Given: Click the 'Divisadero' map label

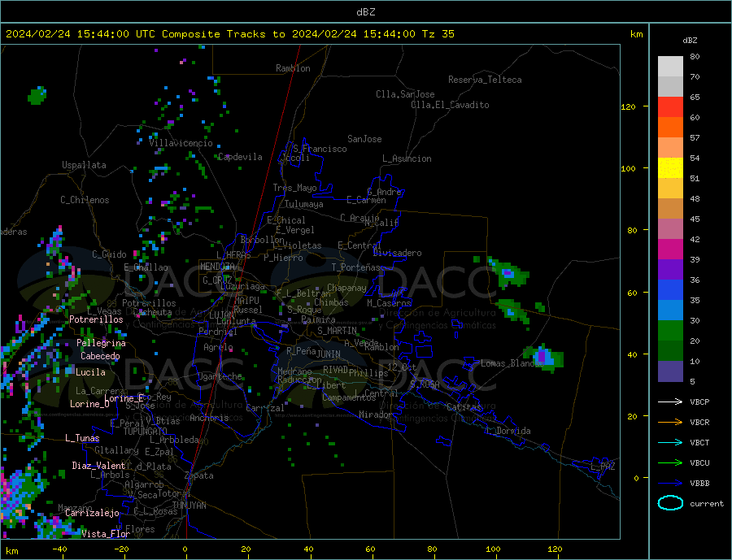Looking at the screenshot, I should (x=397, y=253).
